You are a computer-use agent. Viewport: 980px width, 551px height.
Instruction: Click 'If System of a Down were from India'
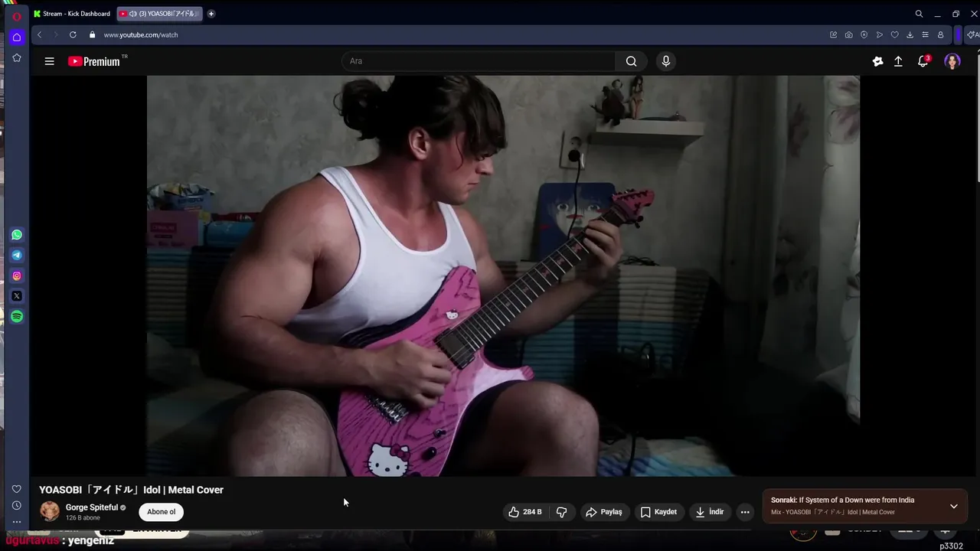point(857,500)
